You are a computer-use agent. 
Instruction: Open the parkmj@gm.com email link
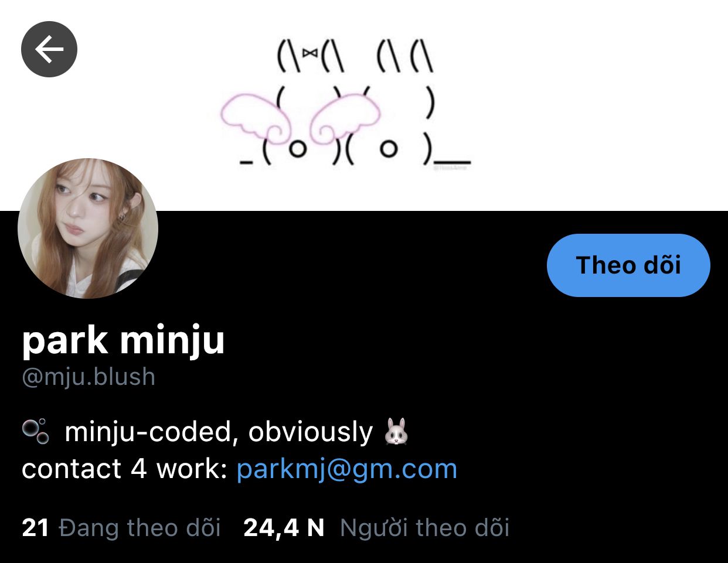(x=347, y=469)
